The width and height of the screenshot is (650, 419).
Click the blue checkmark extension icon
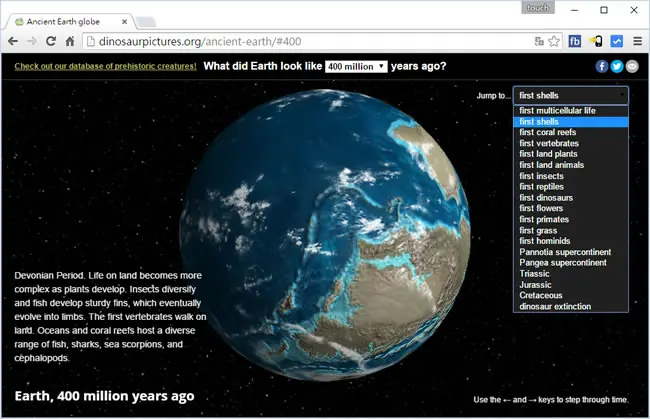click(616, 41)
